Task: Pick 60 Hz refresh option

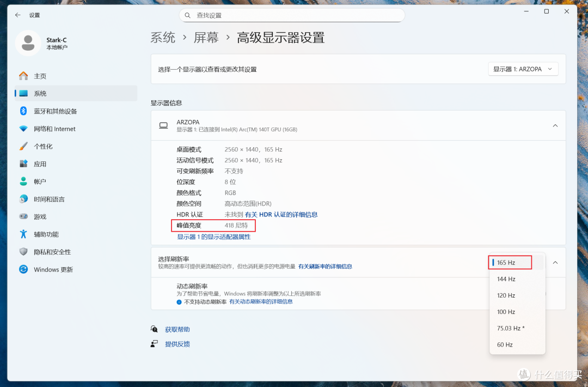Action: 517,344
